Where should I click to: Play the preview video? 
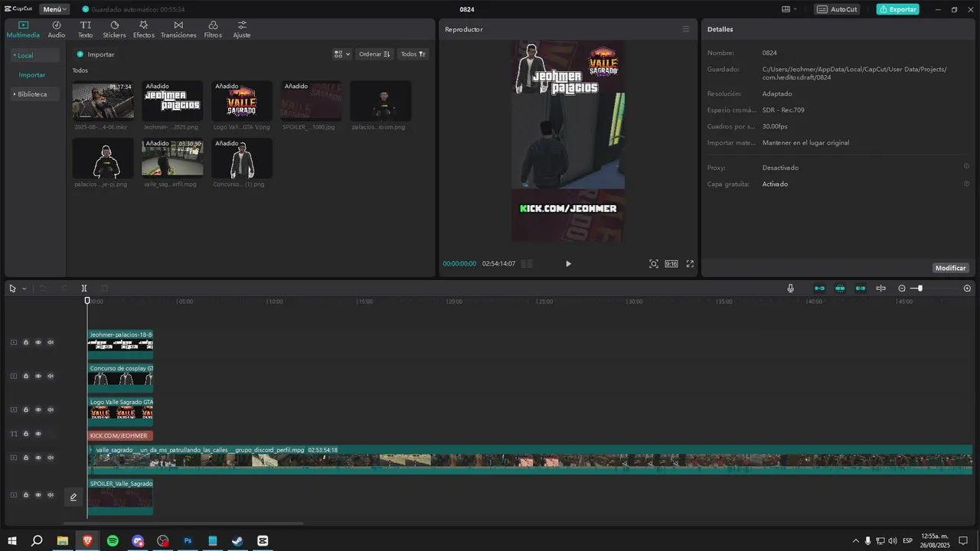tap(568, 263)
